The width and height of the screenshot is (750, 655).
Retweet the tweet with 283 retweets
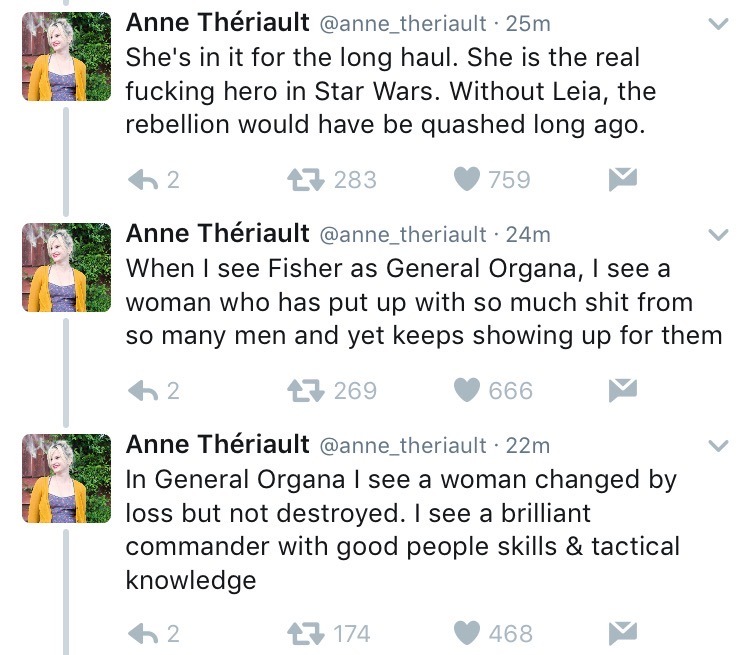coord(302,179)
